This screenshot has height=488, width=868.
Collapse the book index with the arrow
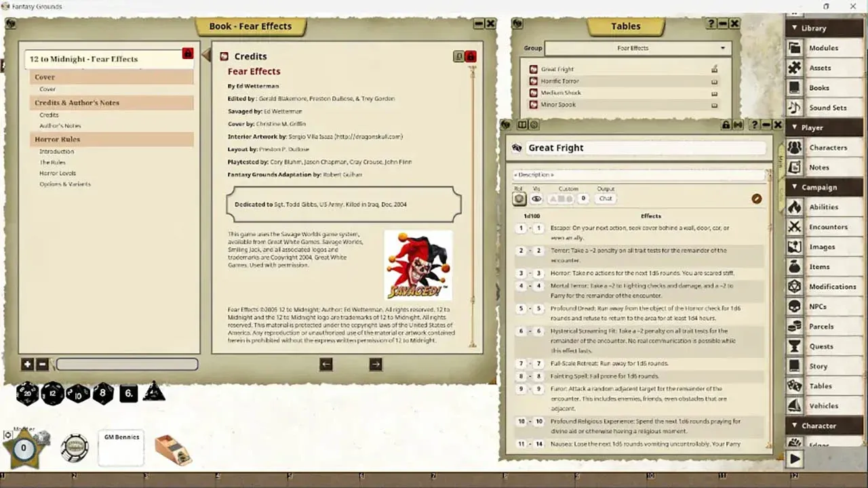click(206, 56)
